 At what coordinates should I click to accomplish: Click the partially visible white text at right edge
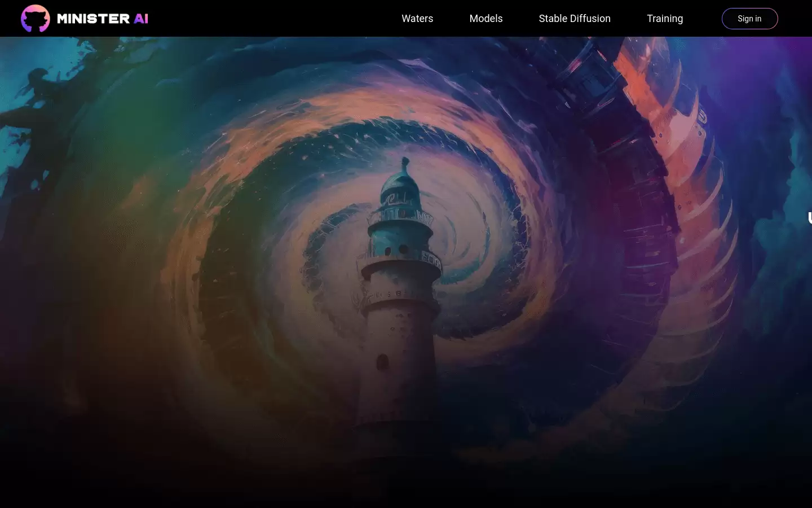[810, 218]
